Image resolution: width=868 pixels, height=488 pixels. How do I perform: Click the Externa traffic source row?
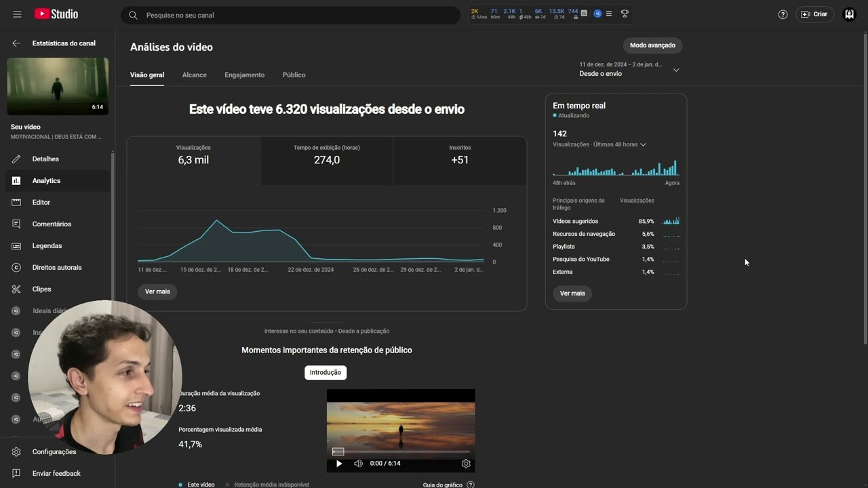coord(616,272)
